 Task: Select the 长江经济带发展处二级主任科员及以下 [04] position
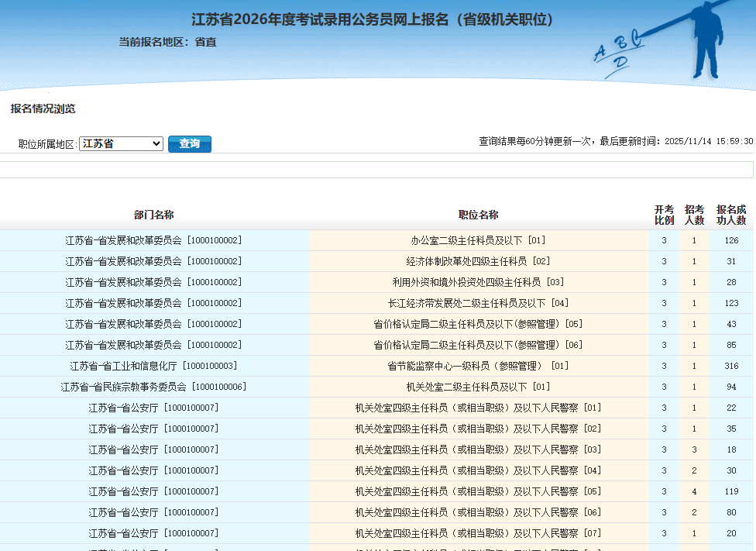478,303
